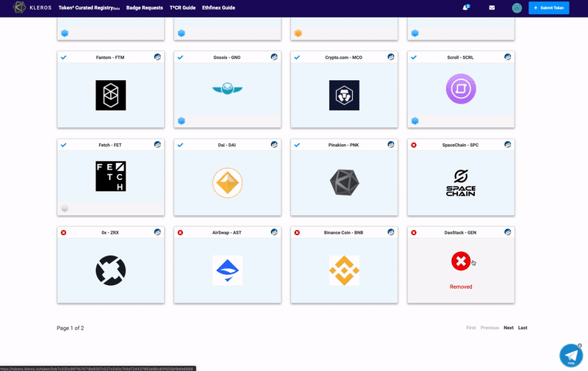Open the Fetch FET logo

111,176
